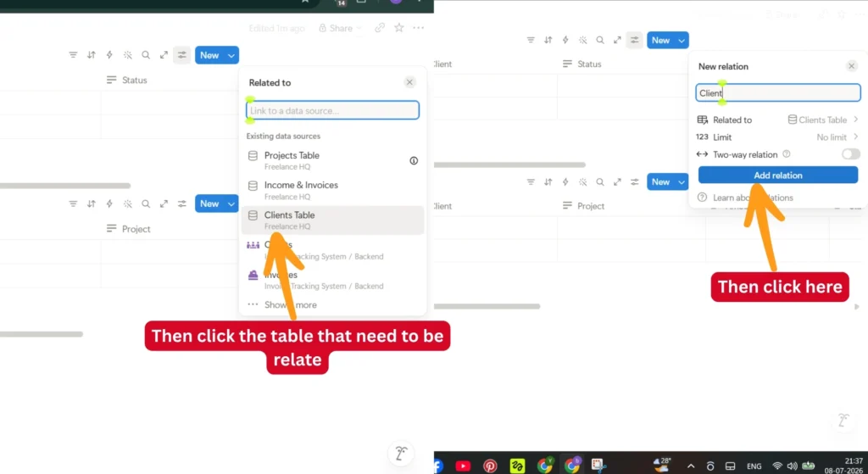Open Snipping Tool from the taskbar

pos(598,466)
